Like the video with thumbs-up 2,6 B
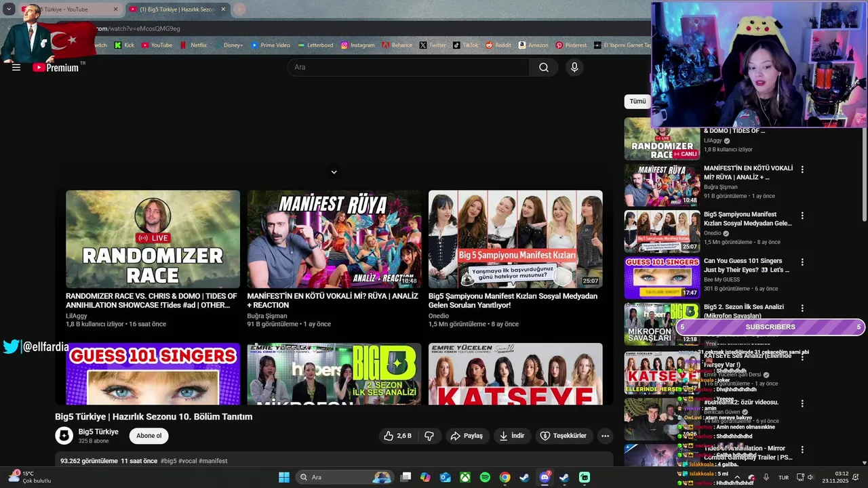Viewport: 868px width, 488px height. pos(397,436)
